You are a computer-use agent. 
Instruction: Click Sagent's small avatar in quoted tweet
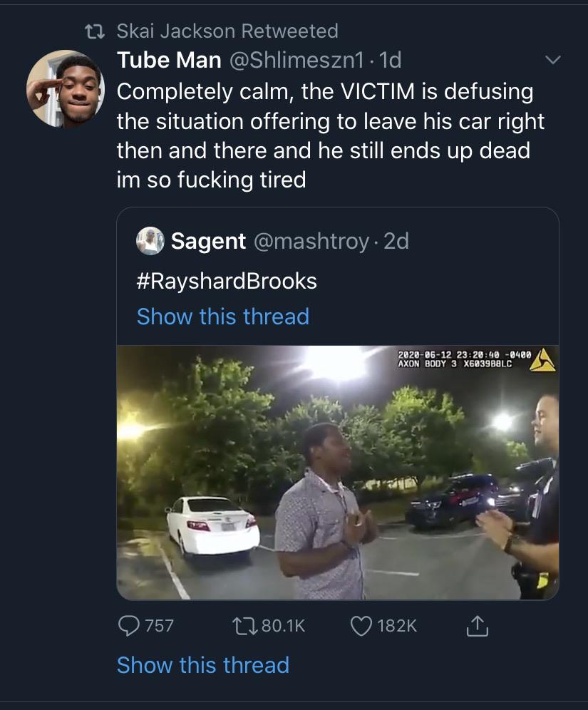click(x=150, y=241)
